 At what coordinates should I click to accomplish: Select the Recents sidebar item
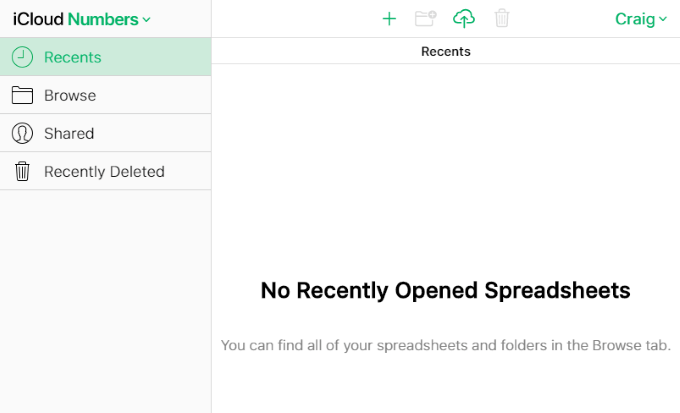click(x=105, y=57)
